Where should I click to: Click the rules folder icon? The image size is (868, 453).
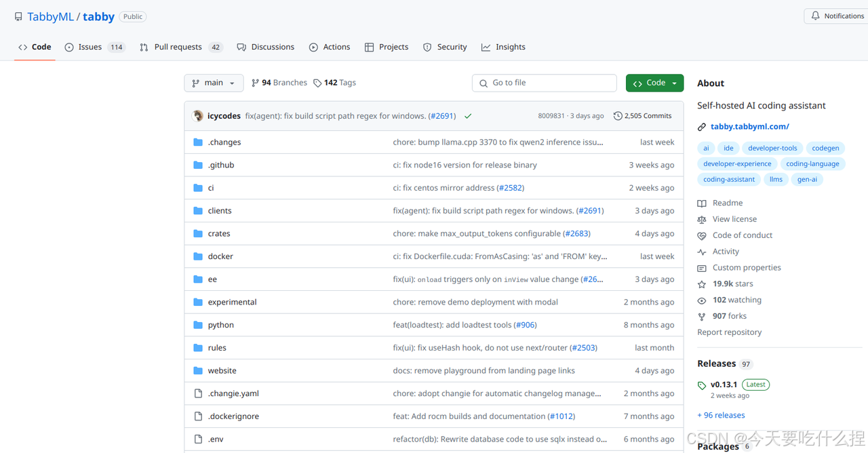coord(198,348)
